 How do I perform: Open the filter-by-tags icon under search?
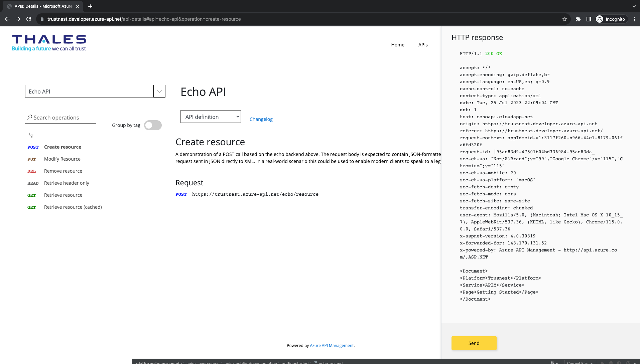pos(31,135)
